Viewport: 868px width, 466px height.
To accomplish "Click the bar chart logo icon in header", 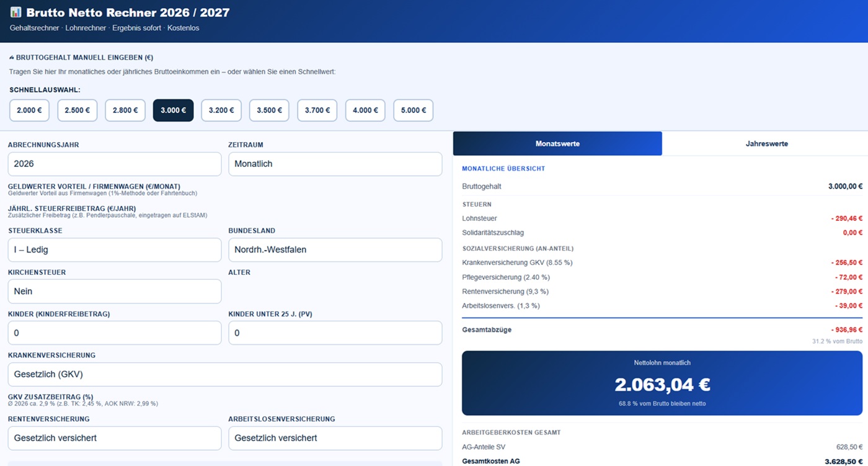I will pos(15,12).
